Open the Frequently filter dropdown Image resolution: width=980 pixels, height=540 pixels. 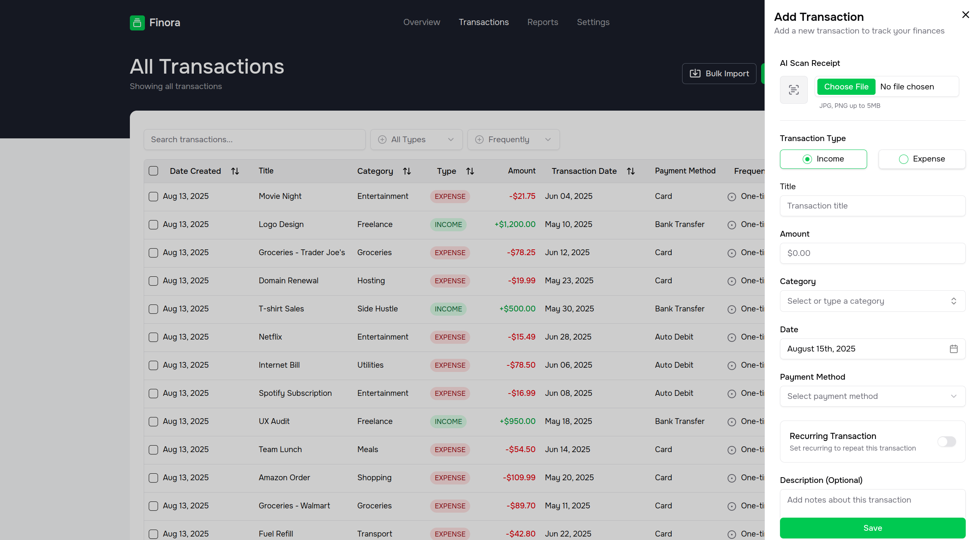pyautogui.click(x=513, y=140)
